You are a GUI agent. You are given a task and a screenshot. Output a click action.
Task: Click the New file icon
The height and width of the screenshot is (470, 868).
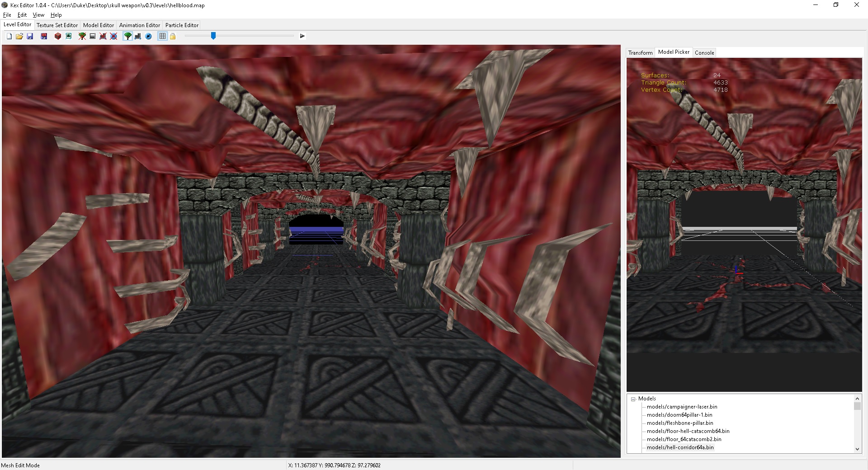tap(9, 36)
